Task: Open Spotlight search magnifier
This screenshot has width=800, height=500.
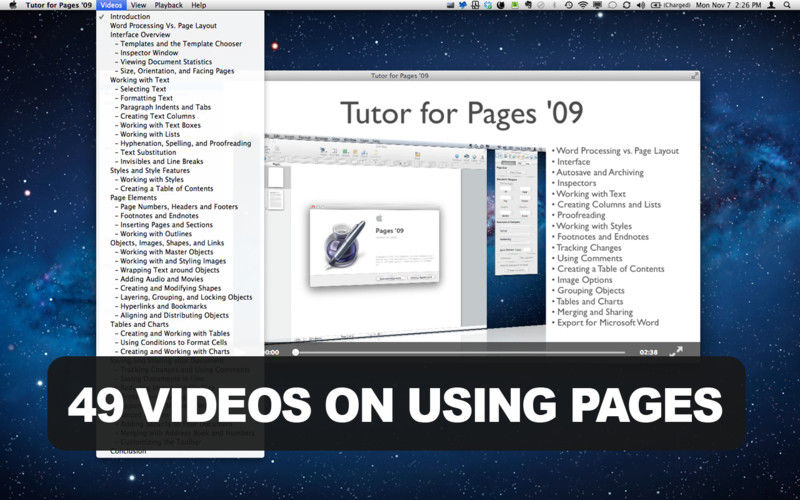Action: click(787, 5)
